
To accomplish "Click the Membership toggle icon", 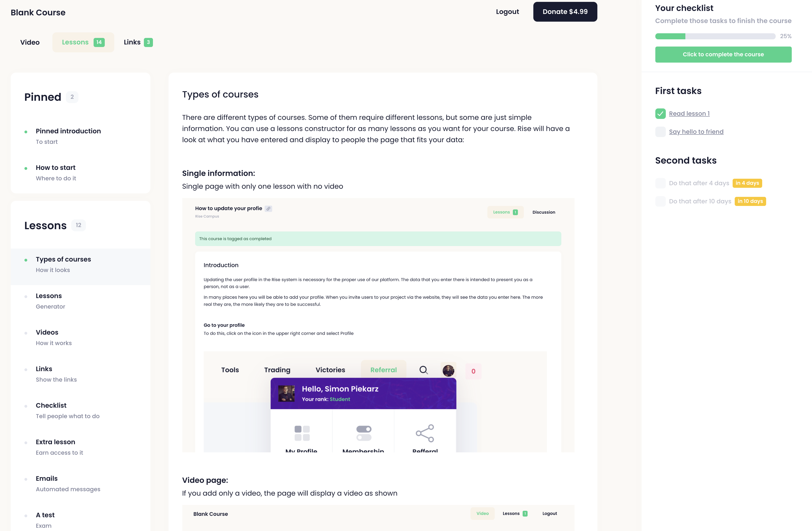I will [364, 433].
